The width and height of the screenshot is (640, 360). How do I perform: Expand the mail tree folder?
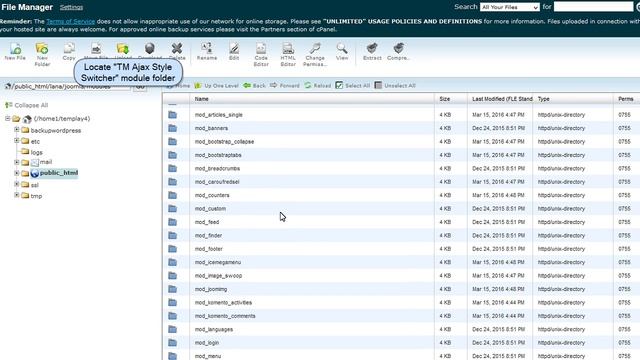click(17, 162)
